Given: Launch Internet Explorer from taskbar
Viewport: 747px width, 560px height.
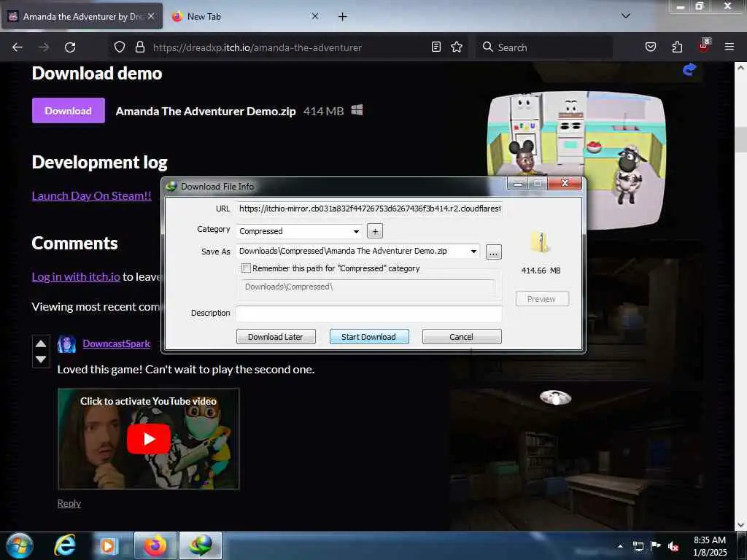Looking at the screenshot, I should [x=65, y=545].
